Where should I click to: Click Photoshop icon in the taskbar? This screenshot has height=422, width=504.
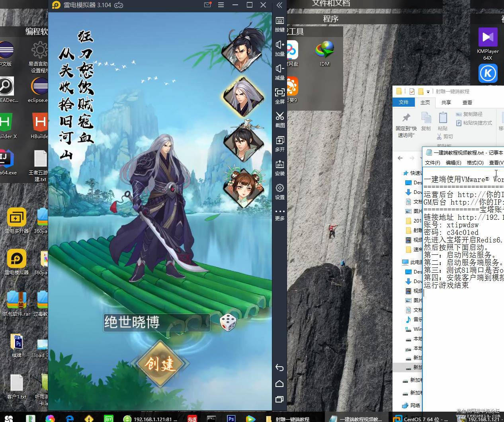click(x=231, y=419)
